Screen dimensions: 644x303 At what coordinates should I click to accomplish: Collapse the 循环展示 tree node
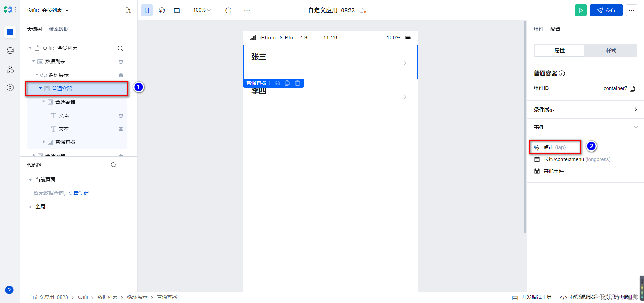pyautogui.click(x=37, y=75)
